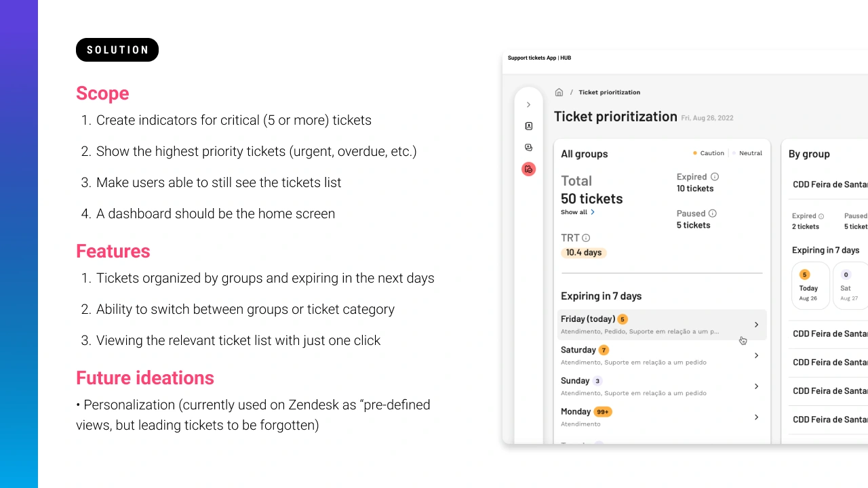Expand the collapsed sidebar with the arrow
This screenshot has width=868, height=488.
(x=529, y=105)
